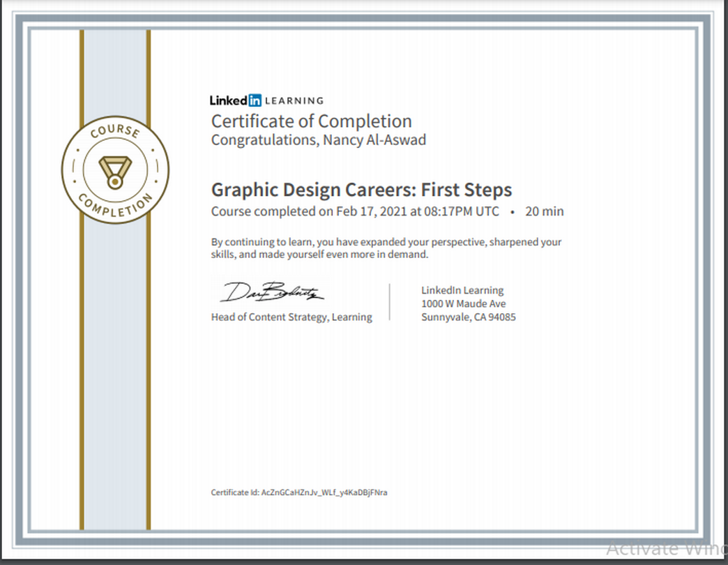
Task: Click the word COURSE on the badge
Action: [115, 133]
